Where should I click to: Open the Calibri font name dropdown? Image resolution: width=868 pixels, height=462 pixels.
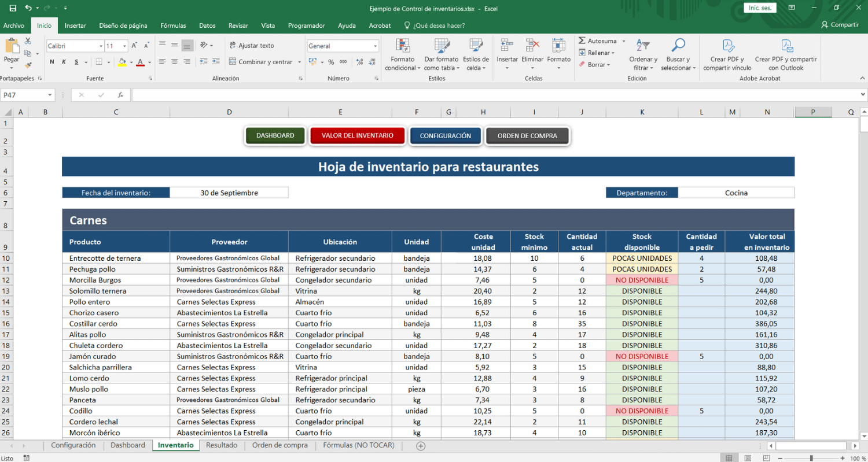(100, 46)
